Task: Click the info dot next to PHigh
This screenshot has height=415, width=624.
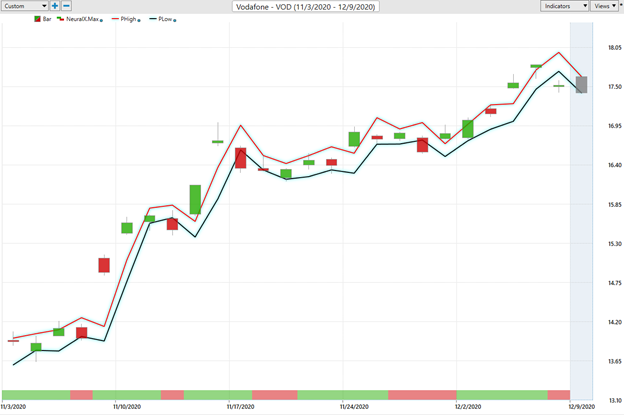Action: click(139, 20)
